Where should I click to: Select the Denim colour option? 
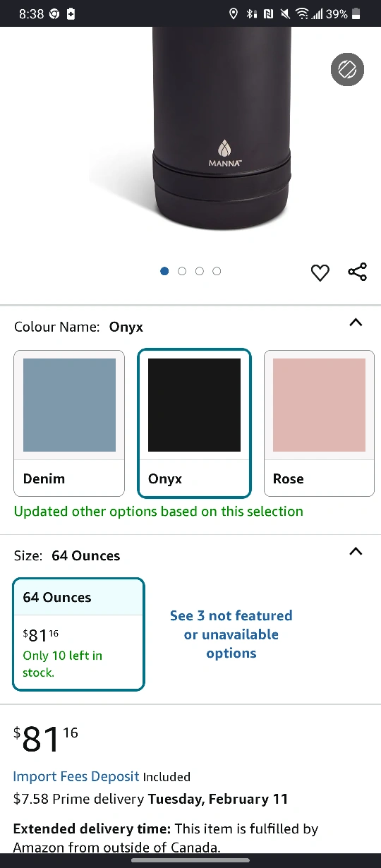69,423
